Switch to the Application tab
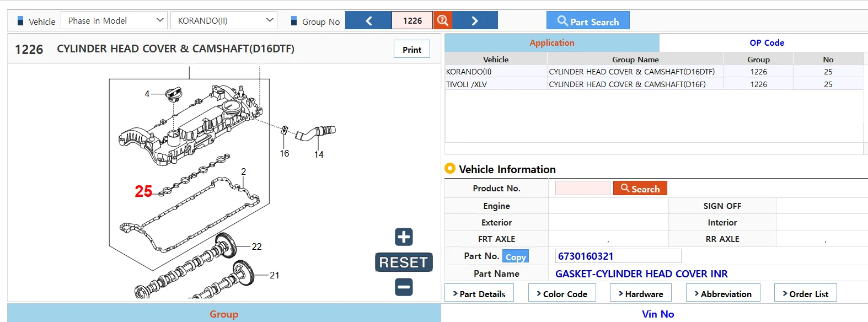The height and width of the screenshot is (322, 868). (x=552, y=42)
